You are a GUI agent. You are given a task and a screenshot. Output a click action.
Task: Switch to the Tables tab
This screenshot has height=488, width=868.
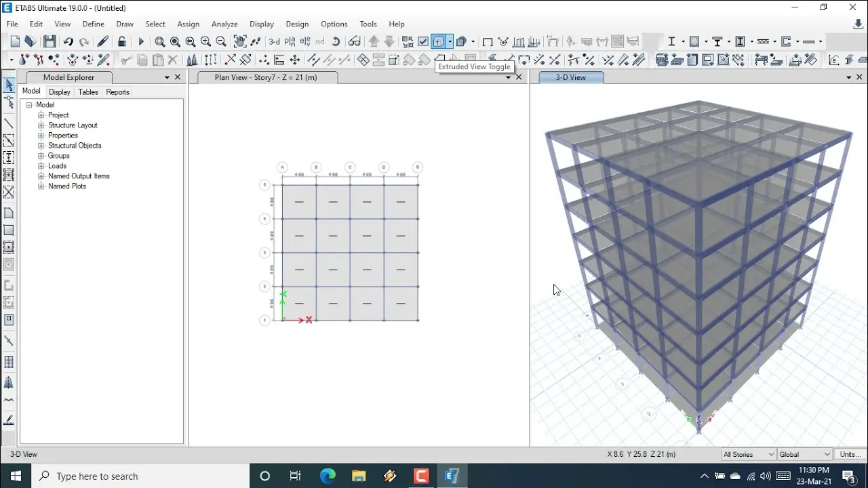pyautogui.click(x=88, y=92)
